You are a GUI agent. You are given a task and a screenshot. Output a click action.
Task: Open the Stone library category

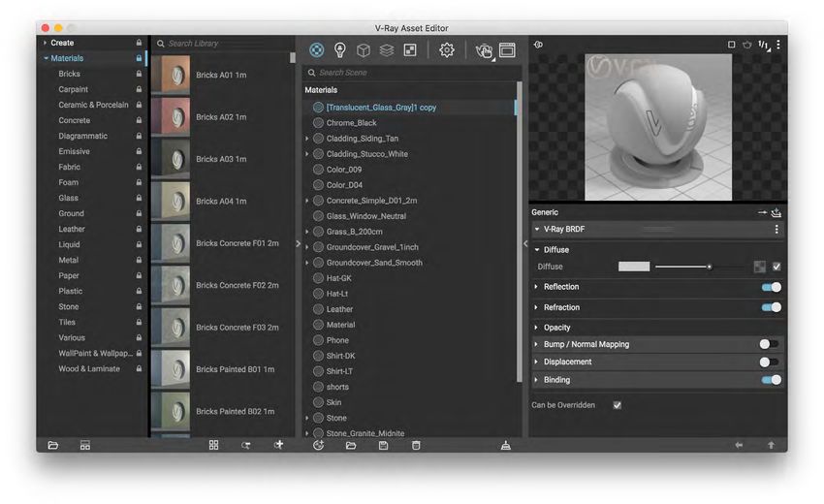68,307
